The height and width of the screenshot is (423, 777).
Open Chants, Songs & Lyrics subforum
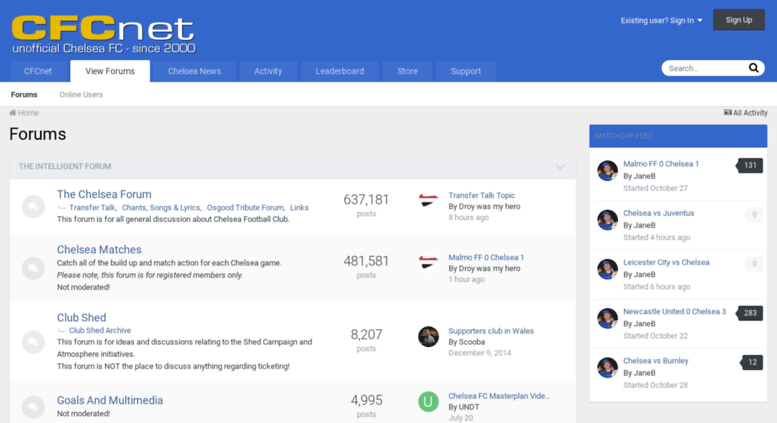coord(161,208)
